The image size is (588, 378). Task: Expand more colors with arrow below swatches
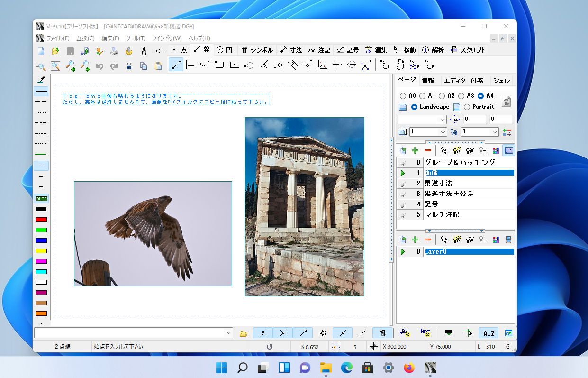click(x=41, y=323)
